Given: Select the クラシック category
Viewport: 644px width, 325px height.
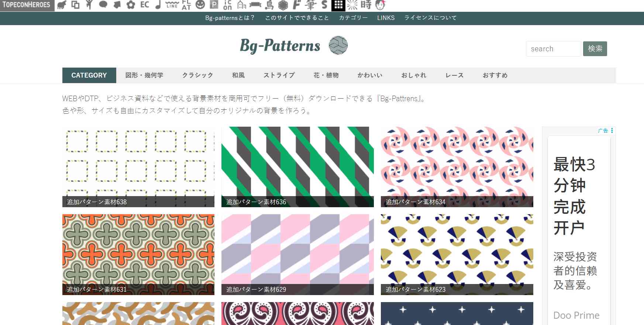Looking at the screenshot, I should [x=198, y=75].
